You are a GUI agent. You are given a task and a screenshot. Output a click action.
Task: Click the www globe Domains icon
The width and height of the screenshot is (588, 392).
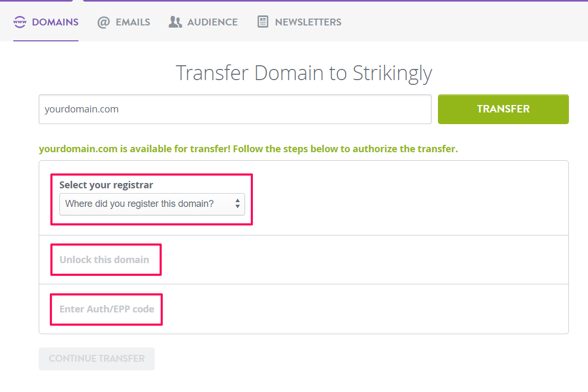(20, 22)
